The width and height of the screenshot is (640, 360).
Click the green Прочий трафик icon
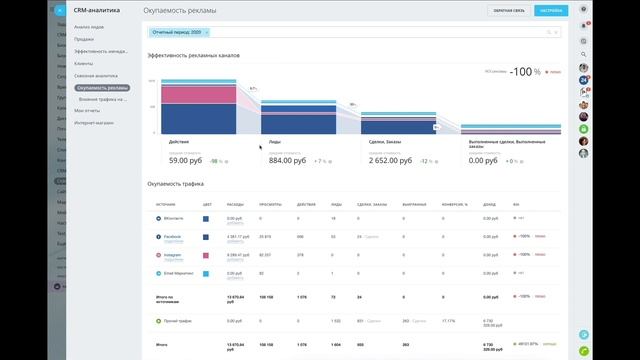158,321
